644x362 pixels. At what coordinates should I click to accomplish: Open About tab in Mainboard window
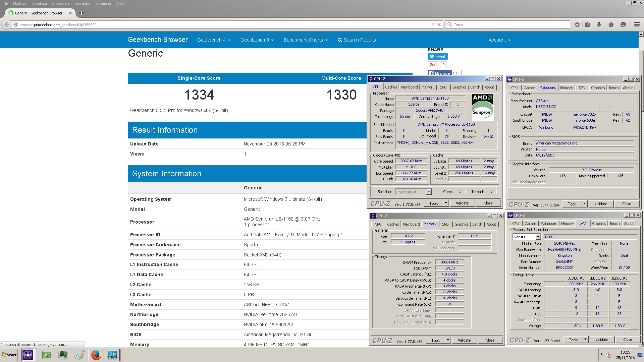[628, 88]
